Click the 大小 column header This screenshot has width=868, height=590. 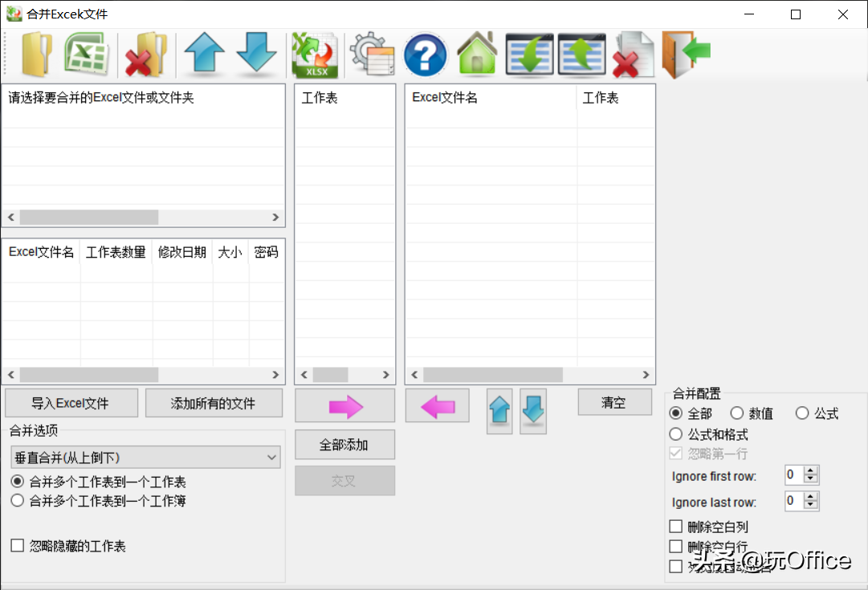point(230,252)
